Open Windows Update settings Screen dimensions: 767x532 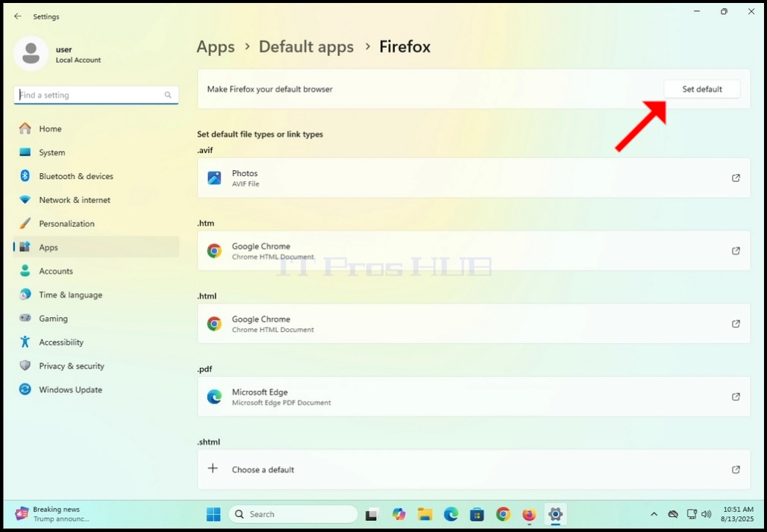[96, 389]
